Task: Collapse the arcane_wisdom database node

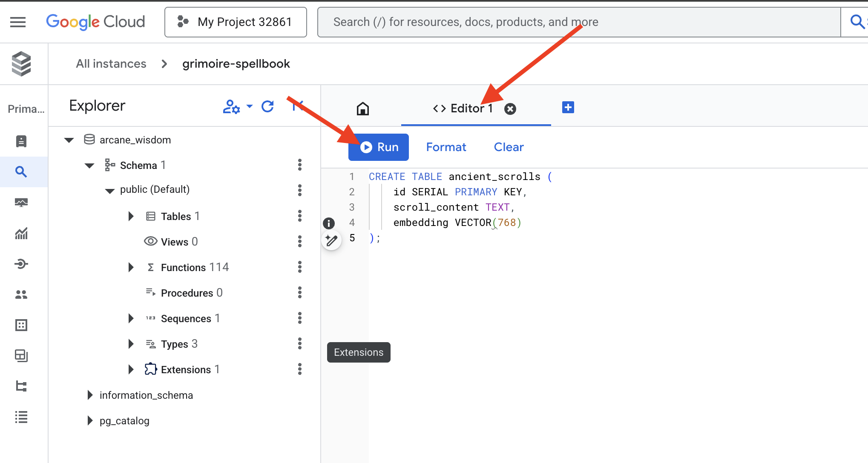Action: (x=69, y=140)
